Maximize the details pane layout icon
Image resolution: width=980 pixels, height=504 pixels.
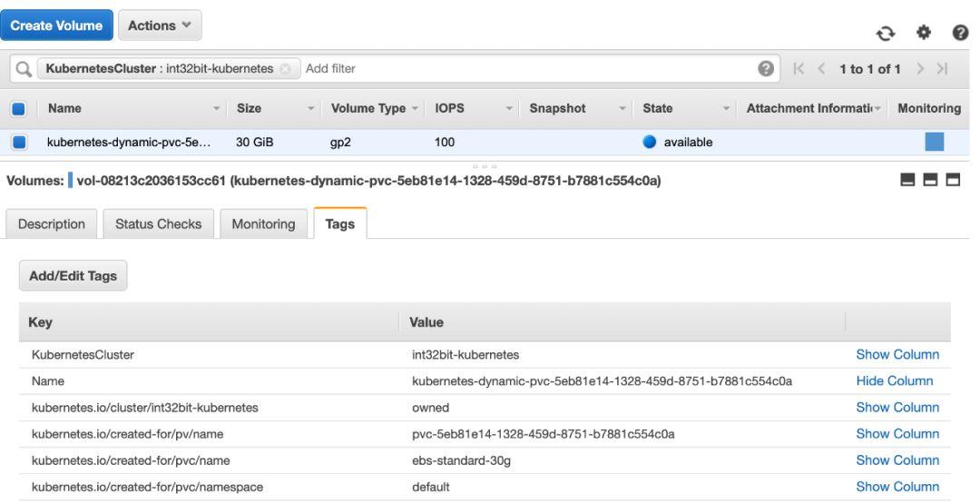(x=953, y=182)
